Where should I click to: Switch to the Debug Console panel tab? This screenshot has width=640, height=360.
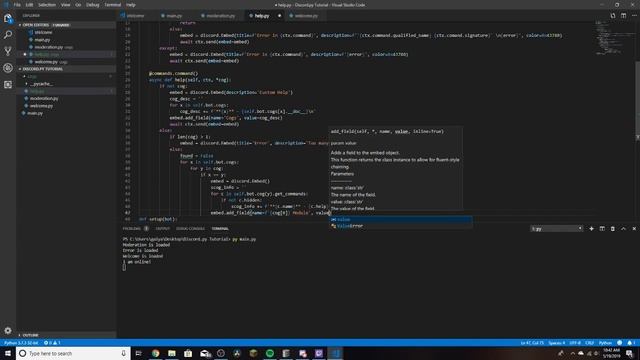tap(190, 229)
